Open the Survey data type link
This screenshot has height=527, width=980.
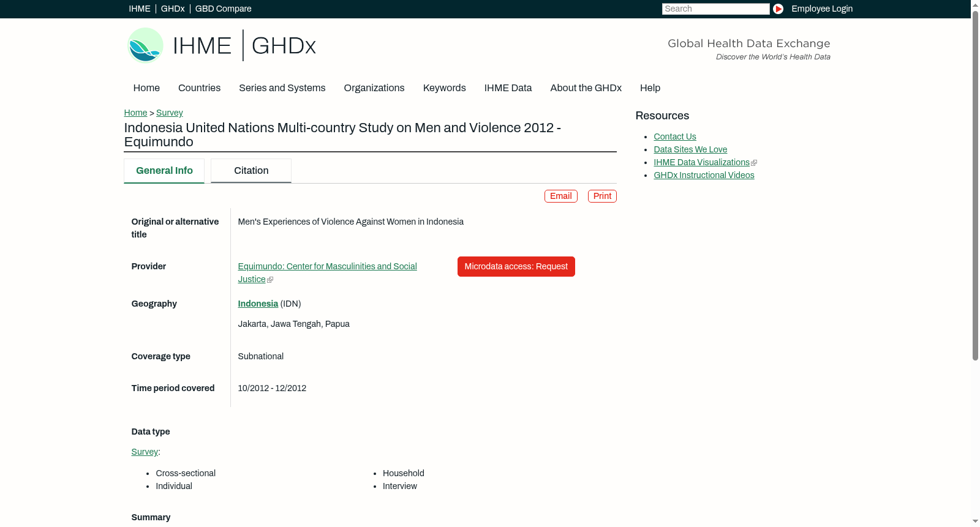pos(145,452)
